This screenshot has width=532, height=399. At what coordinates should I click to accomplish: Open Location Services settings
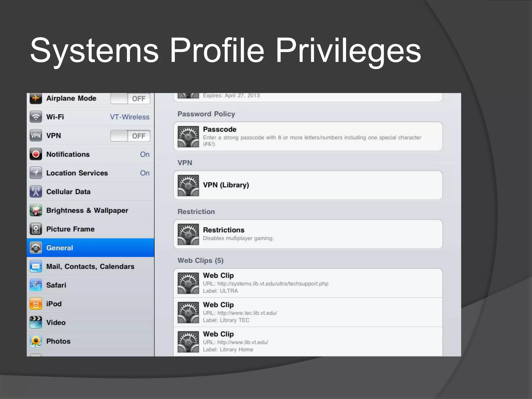point(90,173)
